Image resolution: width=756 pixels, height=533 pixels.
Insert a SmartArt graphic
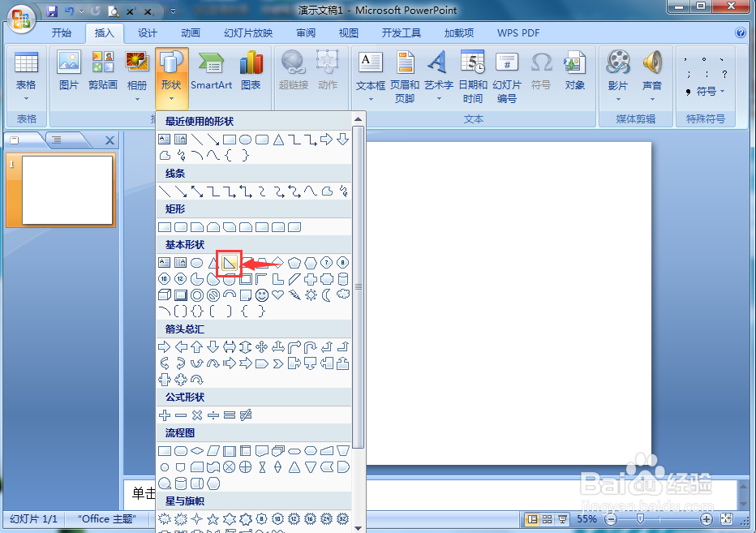click(x=211, y=71)
